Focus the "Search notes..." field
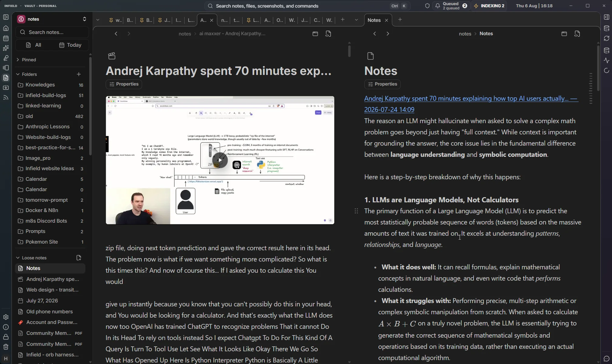The width and height of the screenshot is (612, 364). pyautogui.click(x=52, y=32)
